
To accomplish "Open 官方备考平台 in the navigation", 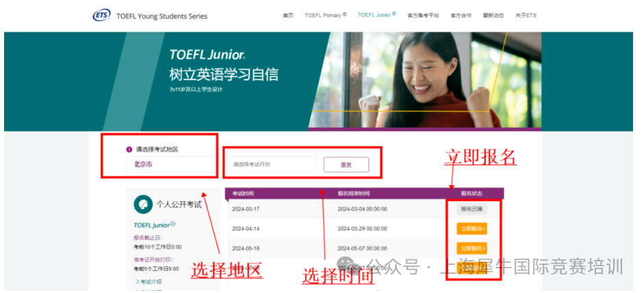I will point(423,15).
